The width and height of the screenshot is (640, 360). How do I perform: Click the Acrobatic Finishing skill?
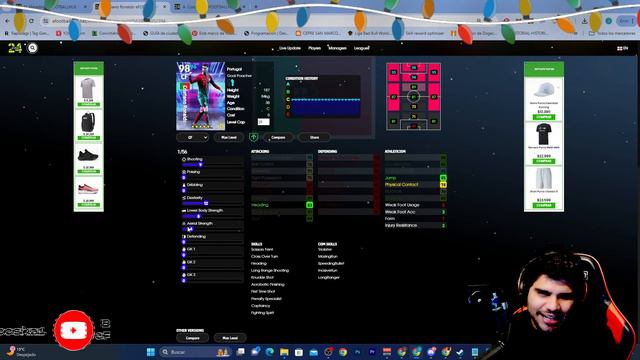point(268,284)
